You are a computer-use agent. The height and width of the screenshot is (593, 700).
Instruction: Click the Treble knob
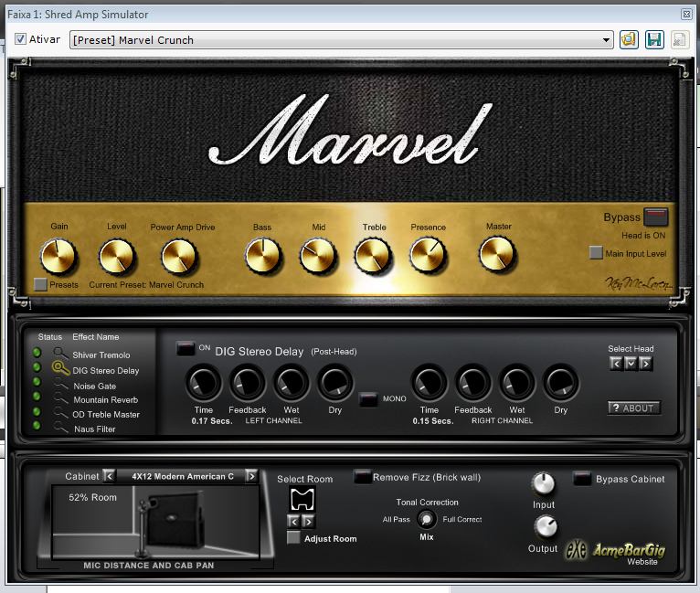point(373,256)
